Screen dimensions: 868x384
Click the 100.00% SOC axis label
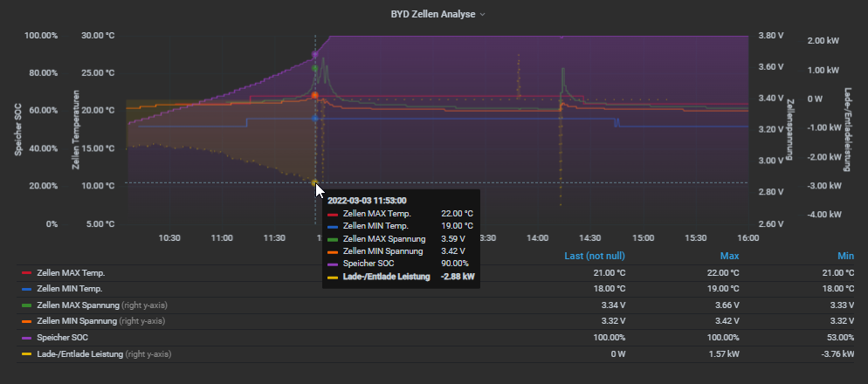coord(41,36)
